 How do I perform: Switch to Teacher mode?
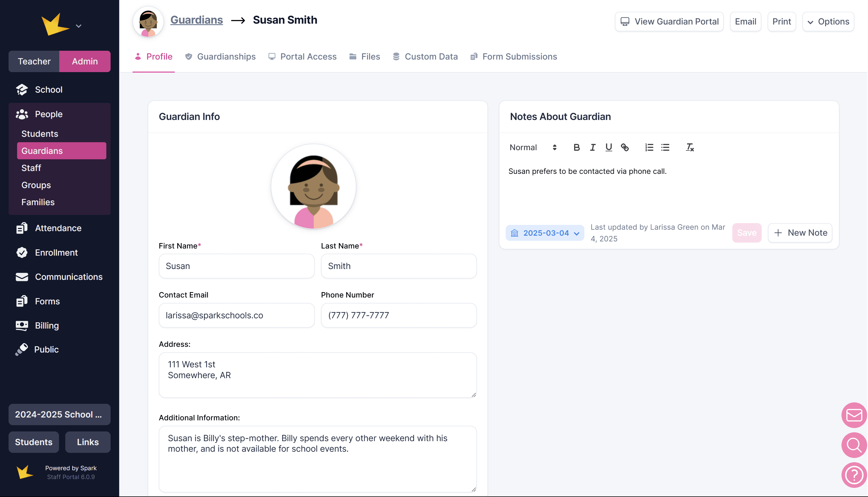[x=34, y=62]
